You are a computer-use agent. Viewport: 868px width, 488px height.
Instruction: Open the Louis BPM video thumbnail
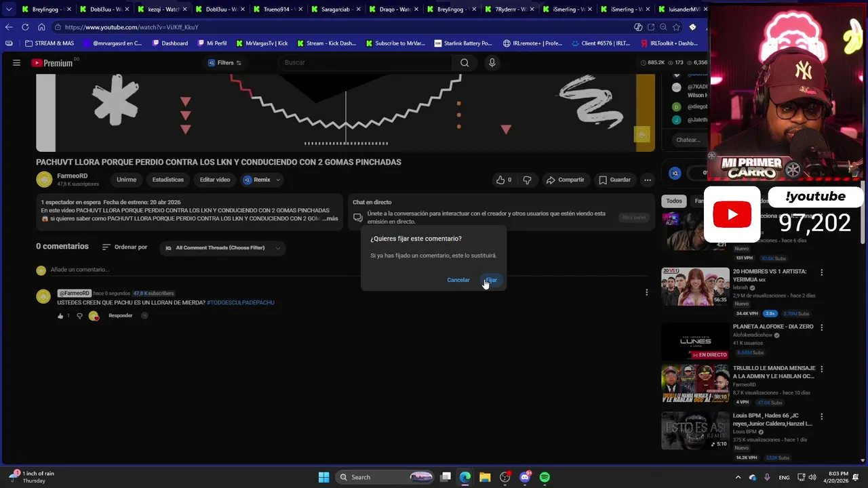[x=695, y=430]
